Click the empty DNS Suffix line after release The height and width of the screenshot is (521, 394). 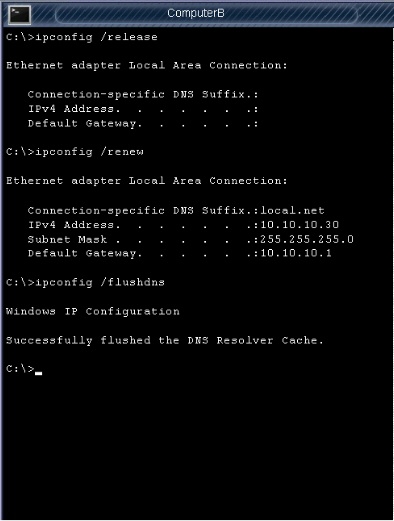click(143, 95)
